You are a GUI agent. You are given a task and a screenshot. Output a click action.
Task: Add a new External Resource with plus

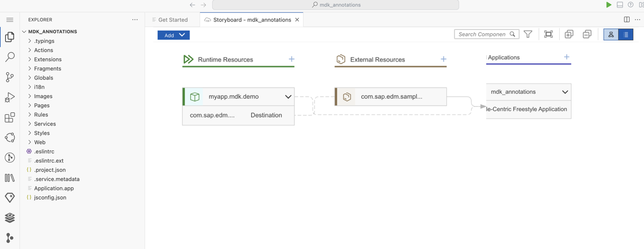pos(443,59)
